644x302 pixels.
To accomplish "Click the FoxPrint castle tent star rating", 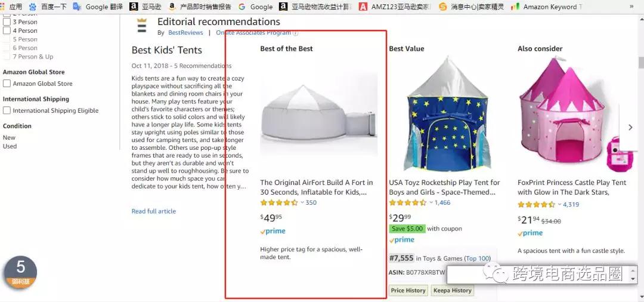I will click(537, 204).
